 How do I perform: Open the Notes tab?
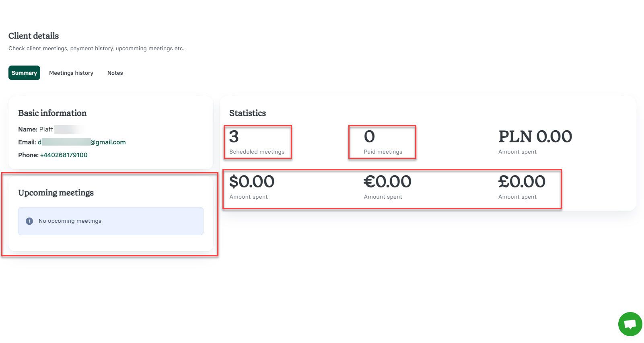115,73
